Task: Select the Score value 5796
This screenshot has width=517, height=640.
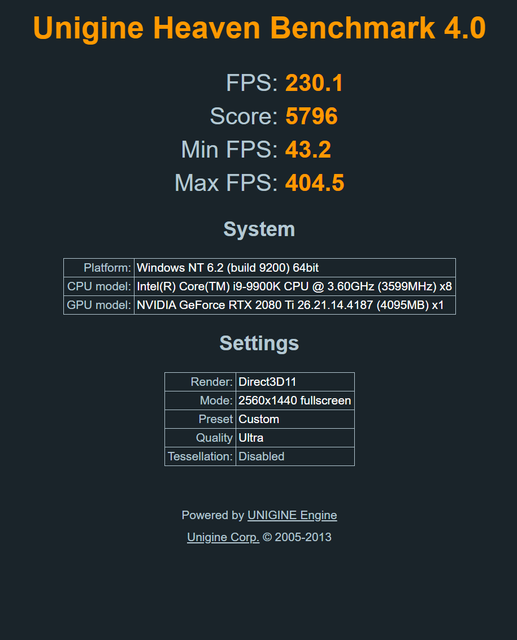Action: coord(311,116)
